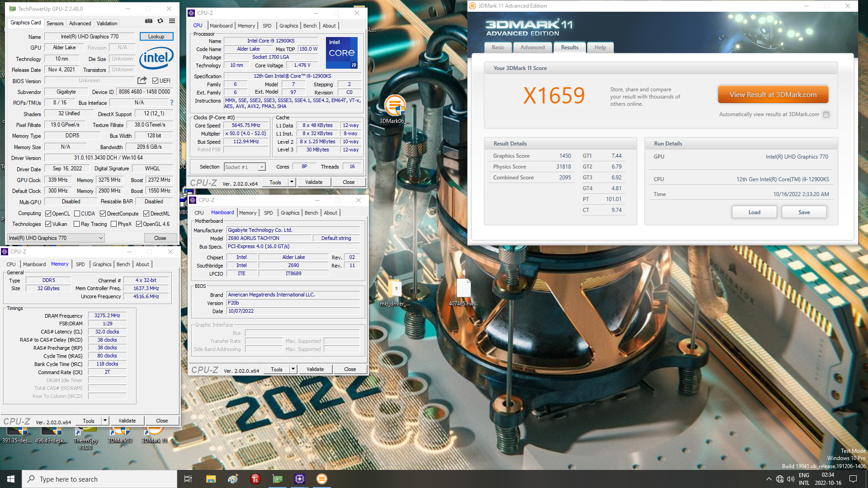
Task: Open Task View from taskbar
Action: [x=188, y=479]
